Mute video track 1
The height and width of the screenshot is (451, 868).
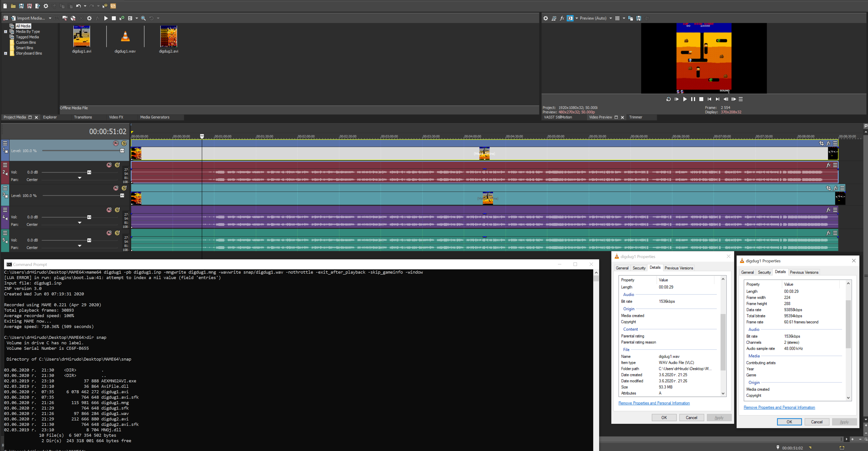click(116, 143)
